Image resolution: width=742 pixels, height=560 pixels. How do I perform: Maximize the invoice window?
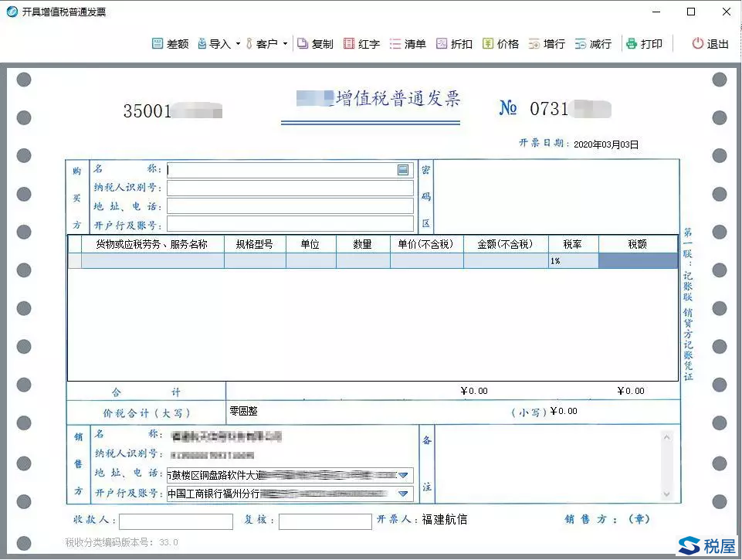point(691,12)
